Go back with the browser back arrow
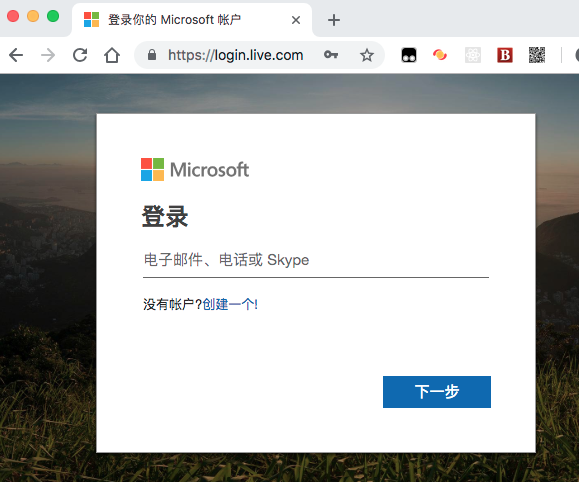This screenshot has height=482, width=579. [x=16, y=55]
